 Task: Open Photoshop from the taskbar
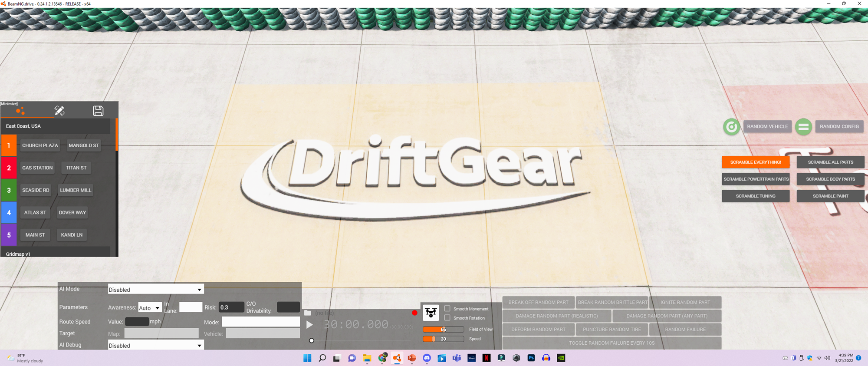point(531,358)
